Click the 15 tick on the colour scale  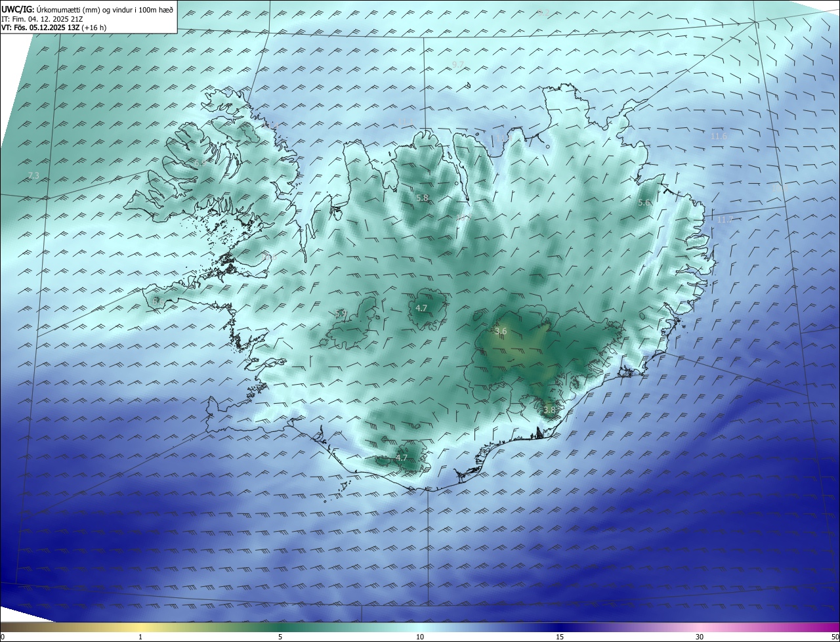click(560, 637)
